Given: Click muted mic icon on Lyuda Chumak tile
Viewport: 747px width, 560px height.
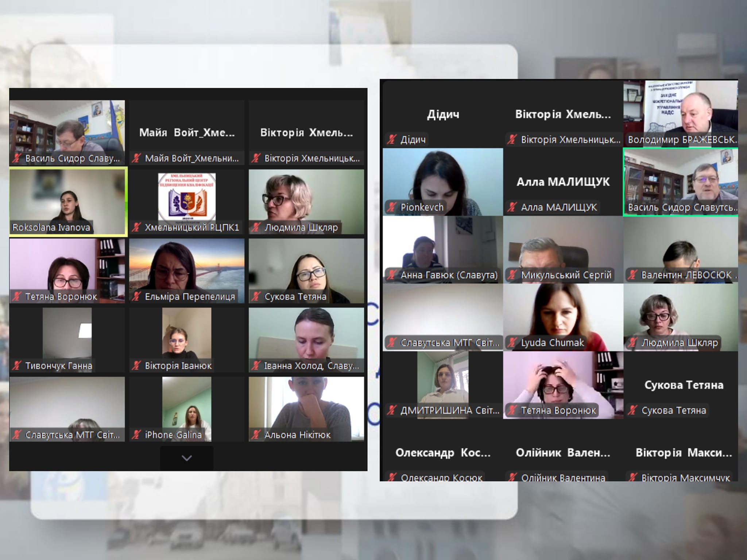Looking at the screenshot, I should pos(512,343).
